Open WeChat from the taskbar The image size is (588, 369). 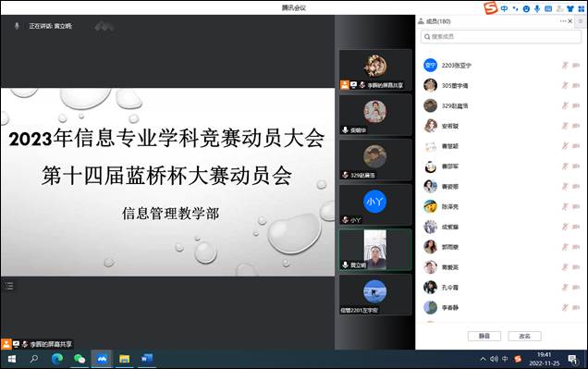[x=80, y=359]
